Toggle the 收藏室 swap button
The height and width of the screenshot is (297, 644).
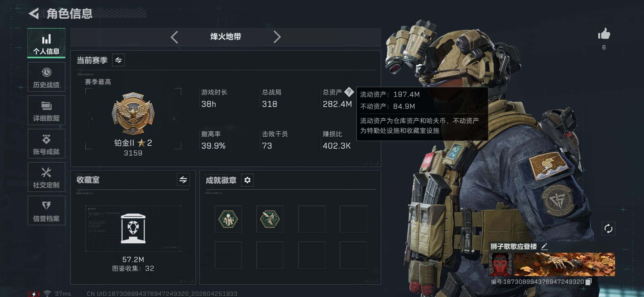click(183, 180)
